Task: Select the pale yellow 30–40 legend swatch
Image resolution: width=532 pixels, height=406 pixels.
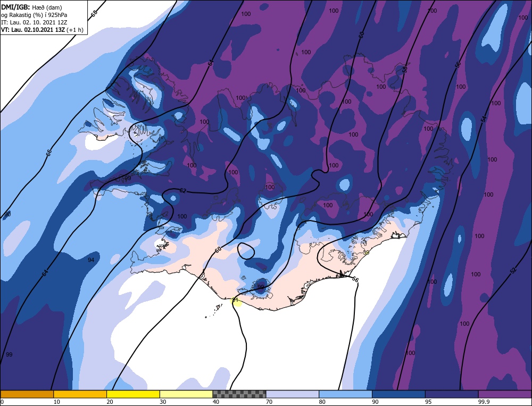Action: (x=186, y=394)
